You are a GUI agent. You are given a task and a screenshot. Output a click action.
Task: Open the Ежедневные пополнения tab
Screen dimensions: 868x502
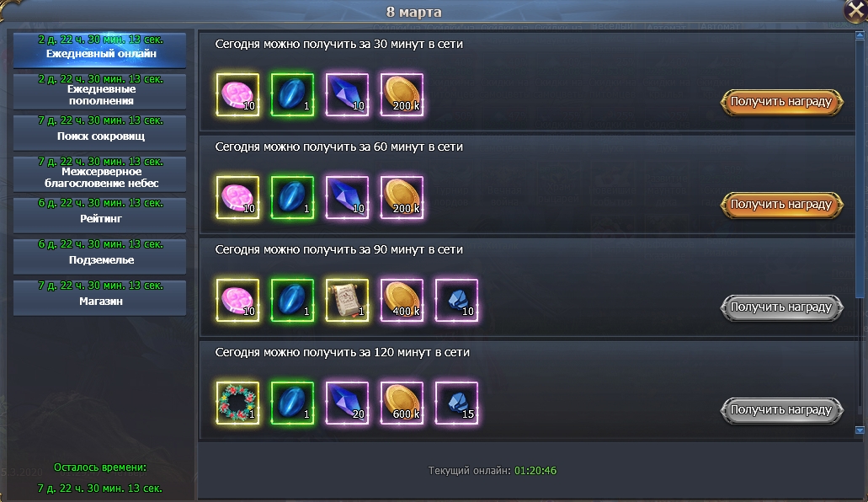click(100, 91)
